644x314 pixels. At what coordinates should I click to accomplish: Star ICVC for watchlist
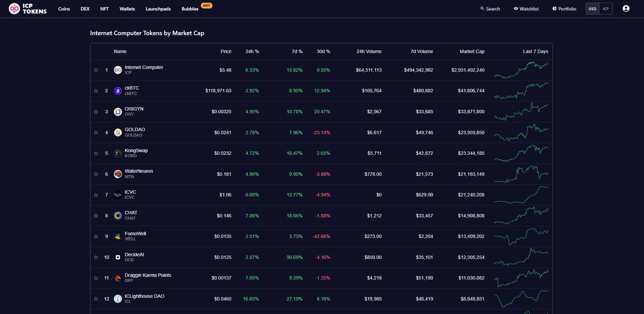[96, 195]
